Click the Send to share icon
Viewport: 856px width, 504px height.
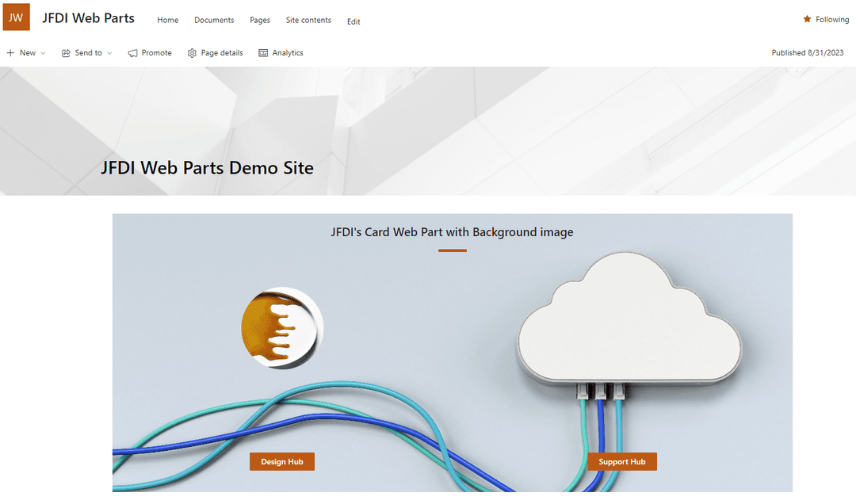[x=66, y=53]
